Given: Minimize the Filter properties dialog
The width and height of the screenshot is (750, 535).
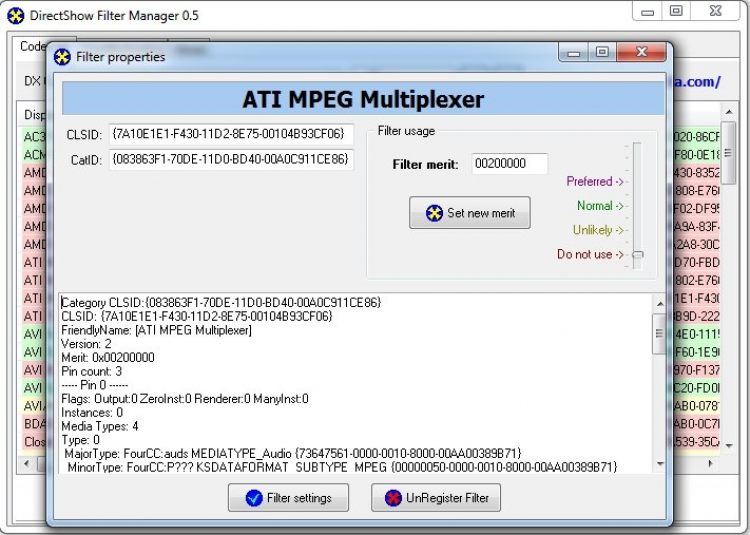Looking at the screenshot, I should (x=574, y=52).
